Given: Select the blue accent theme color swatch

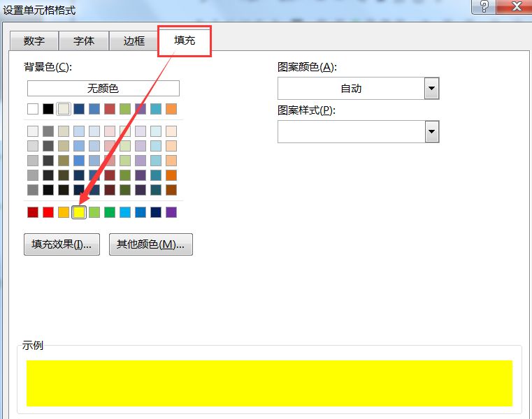Looking at the screenshot, I should click(x=94, y=109).
